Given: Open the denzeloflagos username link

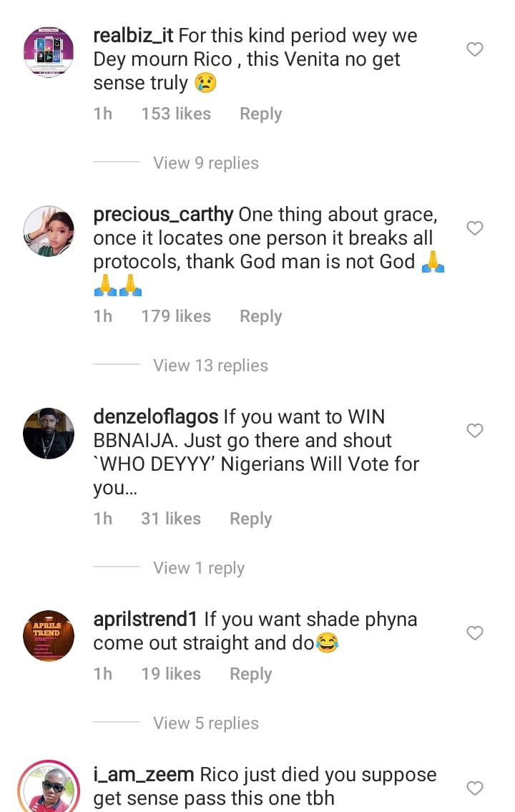Looking at the screenshot, I should click(x=156, y=416).
